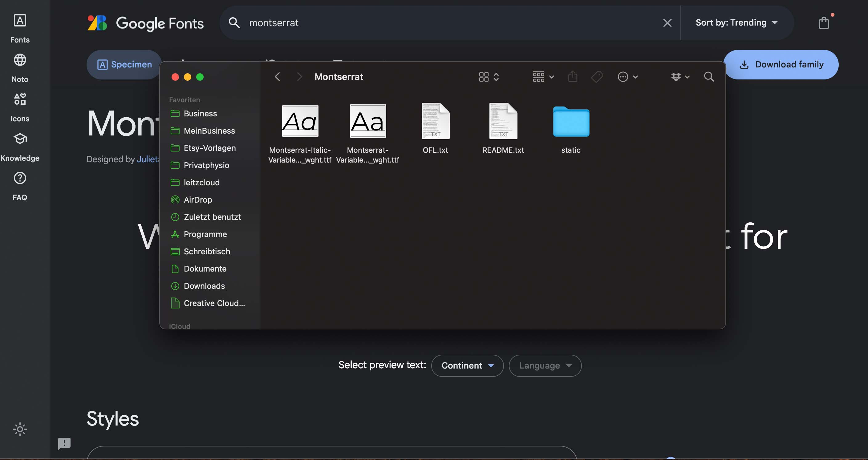This screenshot has height=460, width=868.
Task: Go forward in the Finder window
Action: pos(299,77)
